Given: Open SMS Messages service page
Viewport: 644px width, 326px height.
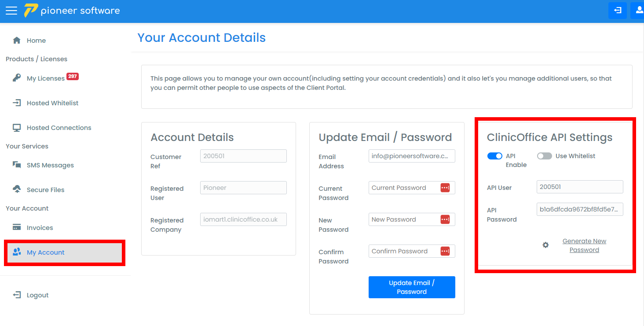Looking at the screenshot, I should tap(50, 165).
